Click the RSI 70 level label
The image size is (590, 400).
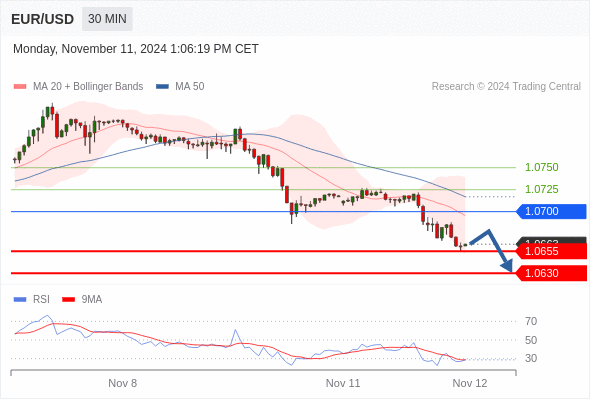click(531, 321)
